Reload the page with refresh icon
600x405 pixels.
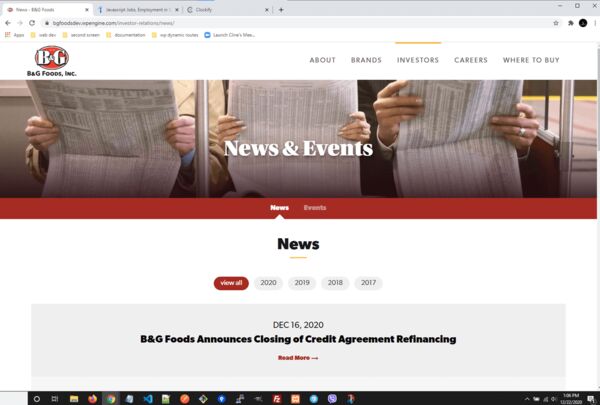(32, 23)
